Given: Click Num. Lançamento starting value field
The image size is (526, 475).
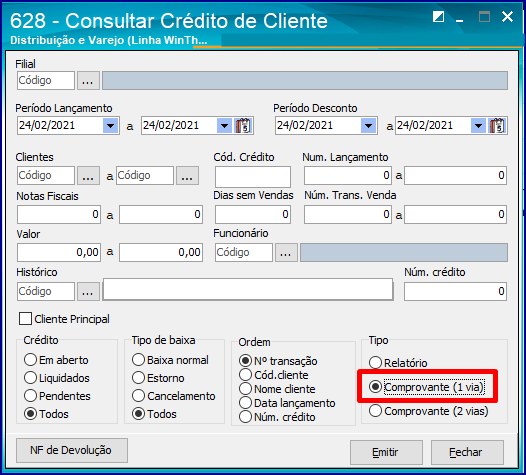Looking at the screenshot, I should (x=348, y=175).
